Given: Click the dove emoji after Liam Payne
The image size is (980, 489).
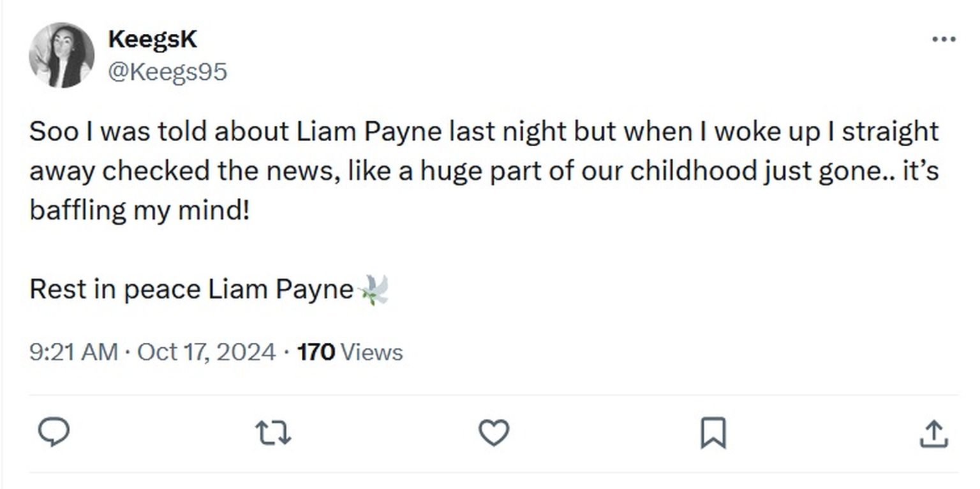Looking at the screenshot, I should [x=374, y=290].
